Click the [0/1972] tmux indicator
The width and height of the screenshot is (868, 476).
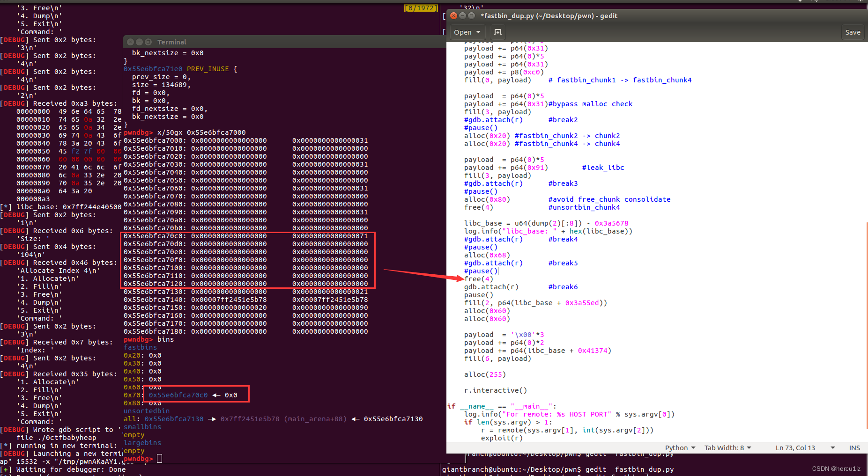point(421,8)
